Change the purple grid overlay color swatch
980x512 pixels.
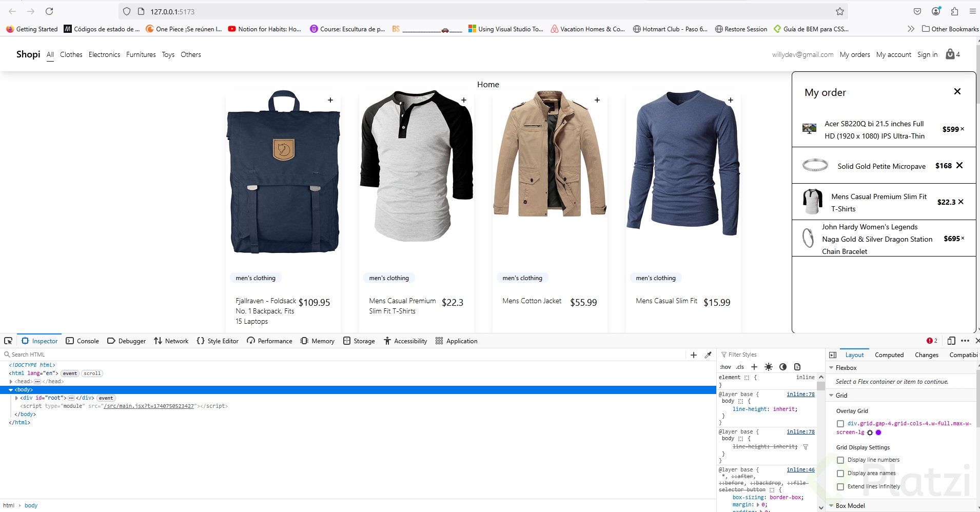878,432
